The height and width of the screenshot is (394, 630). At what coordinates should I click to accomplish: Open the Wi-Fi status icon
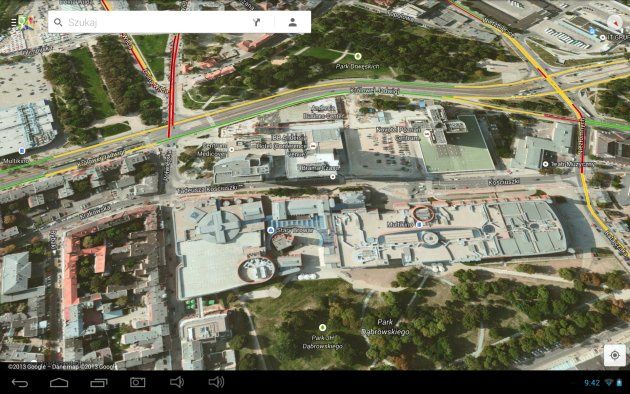609,383
